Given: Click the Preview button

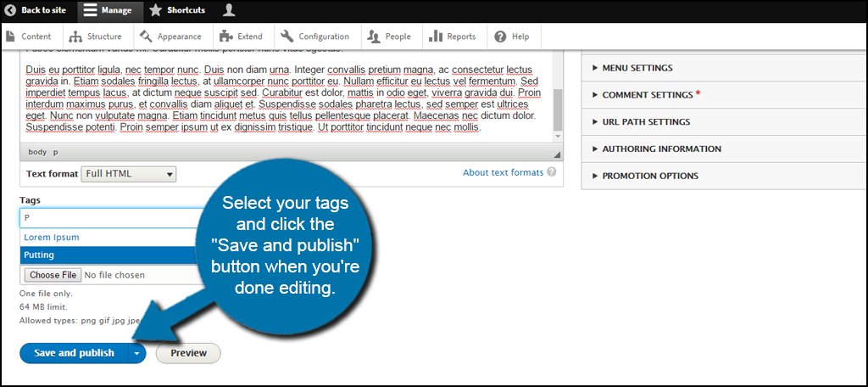Looking at the screenshot, I should tap(188, 353).
